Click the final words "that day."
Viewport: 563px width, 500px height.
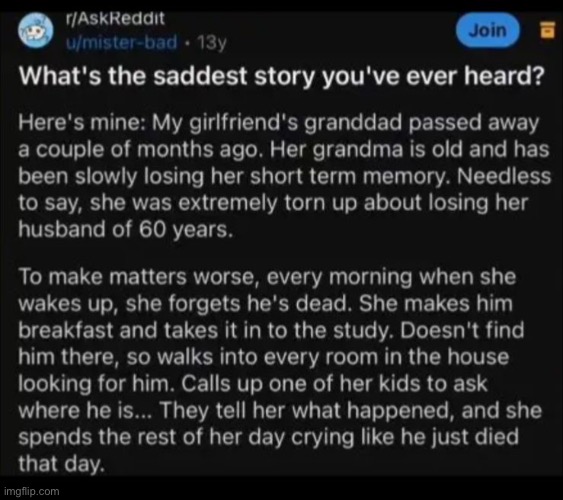point(61,463)
